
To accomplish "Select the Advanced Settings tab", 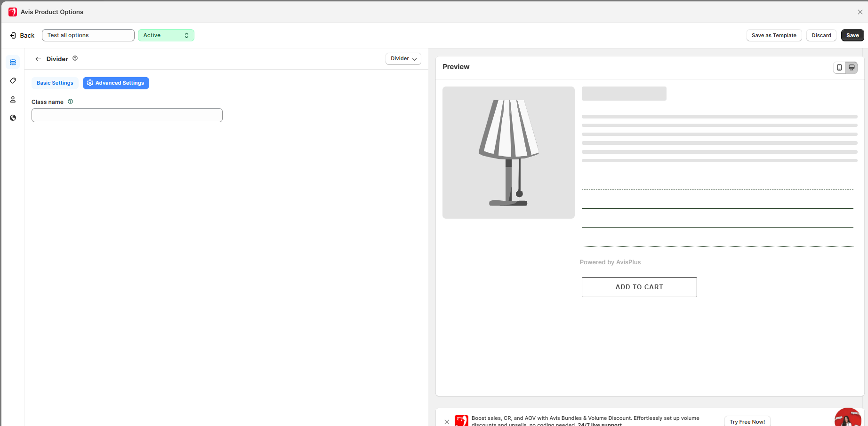I will tap(116, 83).
